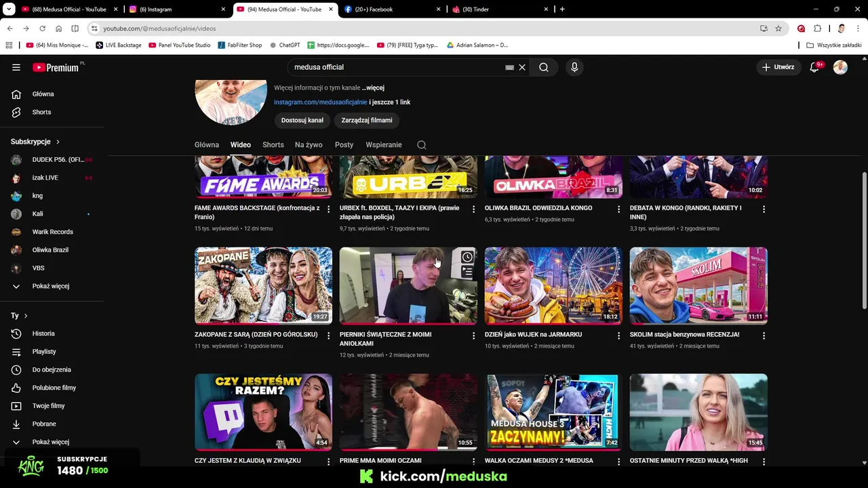This screenshot has width=868, height=488.
Task: Open the Chrome apps grid
Action: point(9,45)
